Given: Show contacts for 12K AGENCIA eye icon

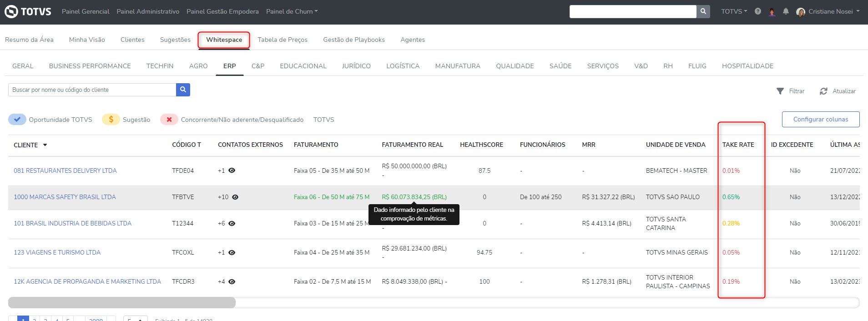Looking at the screenshot, I should click(232, 281).
